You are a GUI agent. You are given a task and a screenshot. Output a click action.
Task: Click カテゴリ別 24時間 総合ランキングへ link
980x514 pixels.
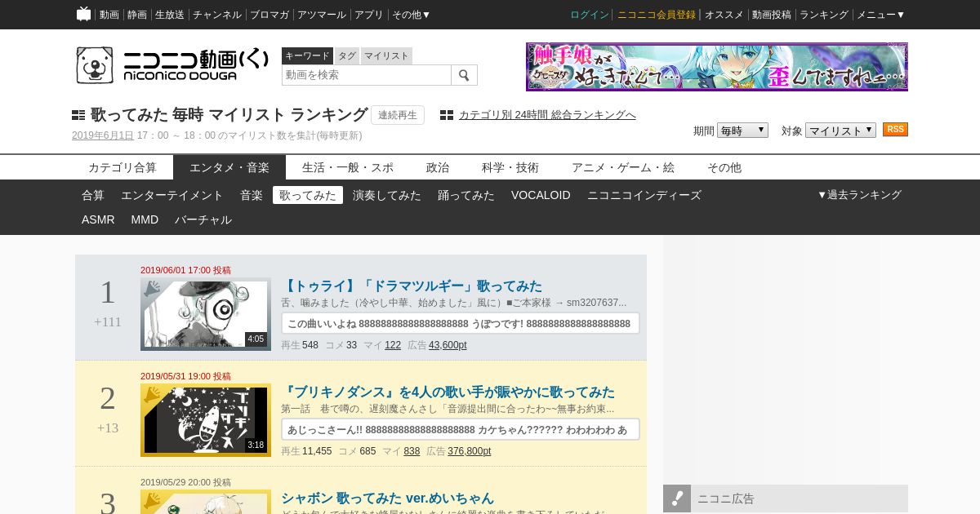[547, 115]
